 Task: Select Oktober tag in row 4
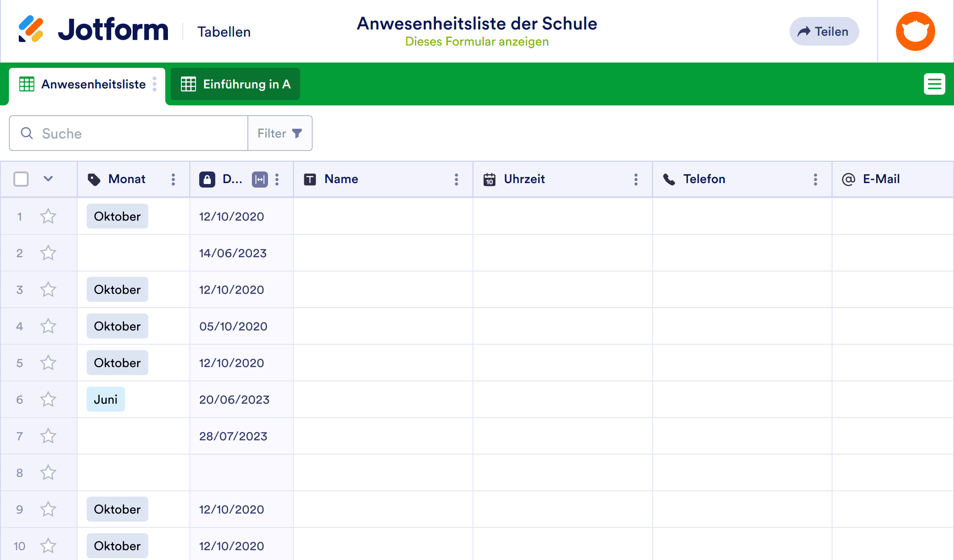[117, 326]
